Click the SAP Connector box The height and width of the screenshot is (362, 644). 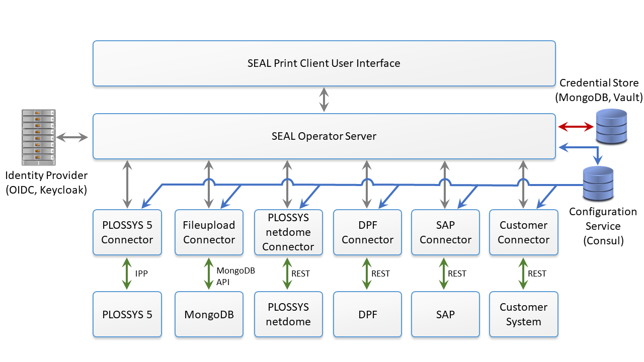coord(445,232)
